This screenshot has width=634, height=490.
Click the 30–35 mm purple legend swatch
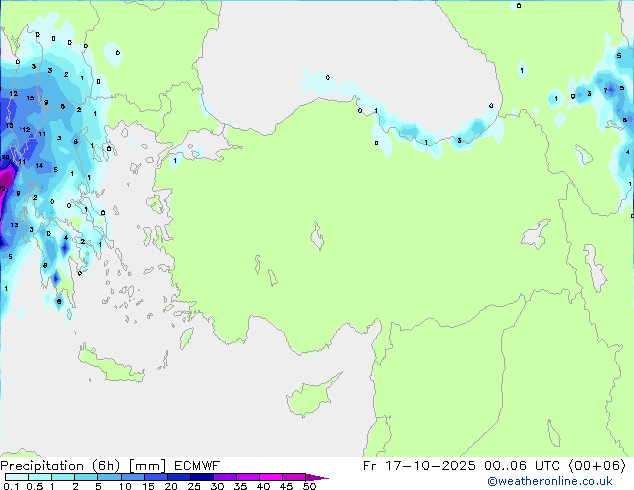coord(225,477)
